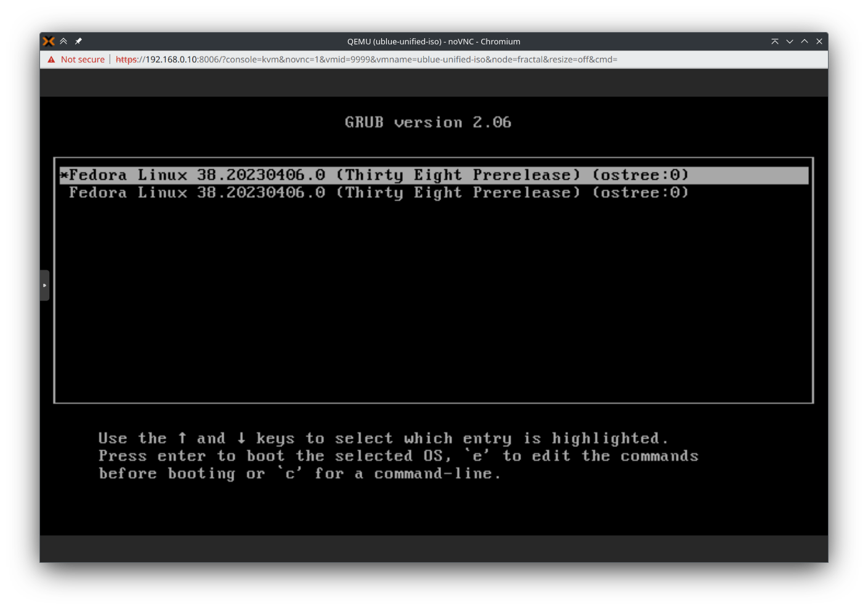Toggle the pin icon in the title bar
Screen dimensions: 868x609
[x=78, y=41]
